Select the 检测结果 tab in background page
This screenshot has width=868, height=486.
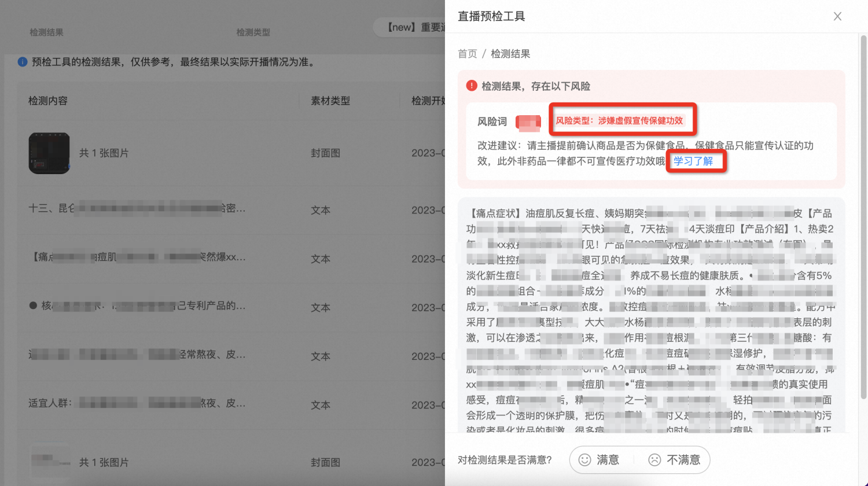[47, 32]
